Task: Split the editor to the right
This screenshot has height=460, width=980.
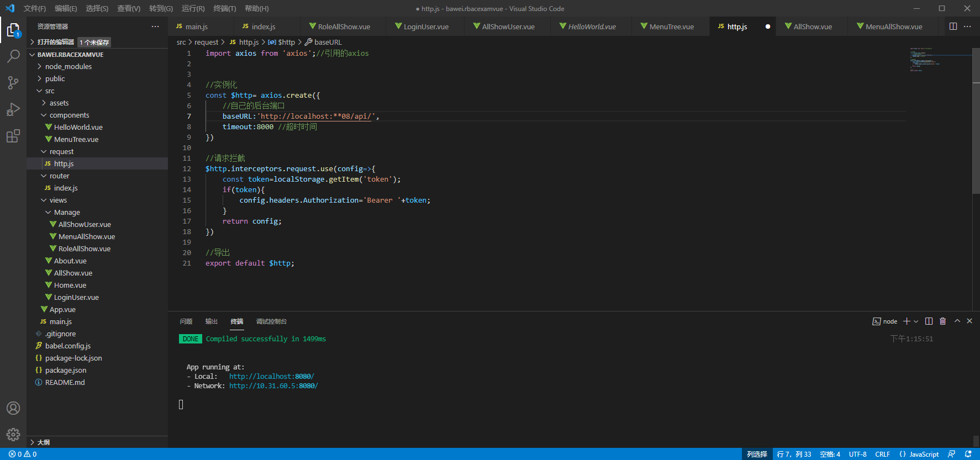Action: pos(953,27)
